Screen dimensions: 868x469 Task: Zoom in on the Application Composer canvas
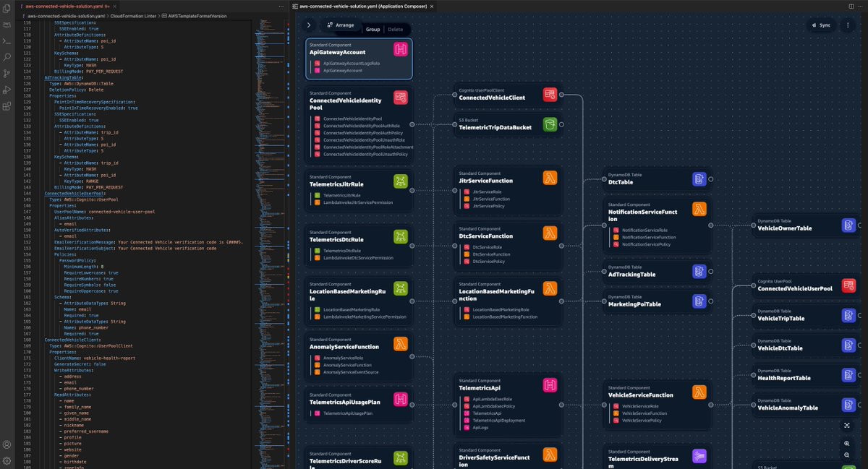(x=847, y=444)
